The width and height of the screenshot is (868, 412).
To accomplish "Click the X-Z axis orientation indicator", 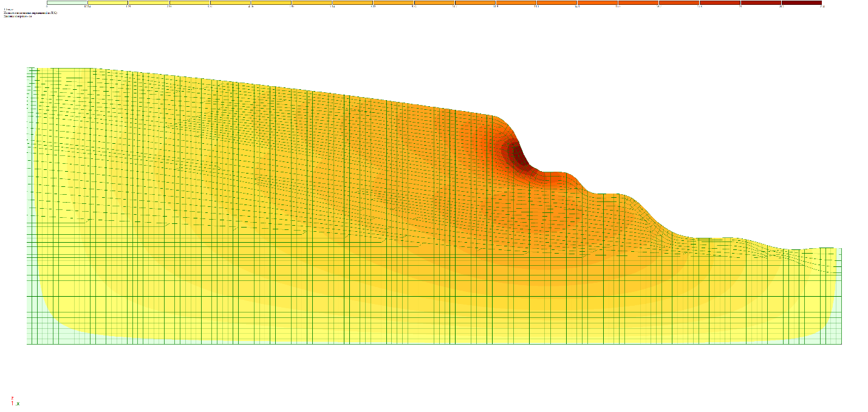I will click(15, 401).
